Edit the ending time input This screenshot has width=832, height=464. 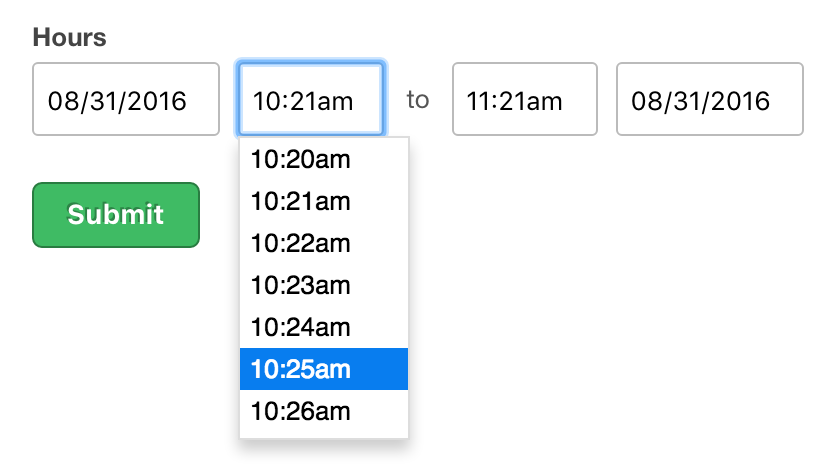(x=524, y=100)
